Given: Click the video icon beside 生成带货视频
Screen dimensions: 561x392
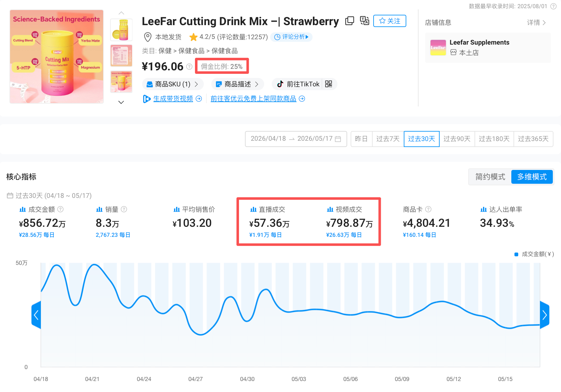Looking at the screenshot, I should (147, 99).
